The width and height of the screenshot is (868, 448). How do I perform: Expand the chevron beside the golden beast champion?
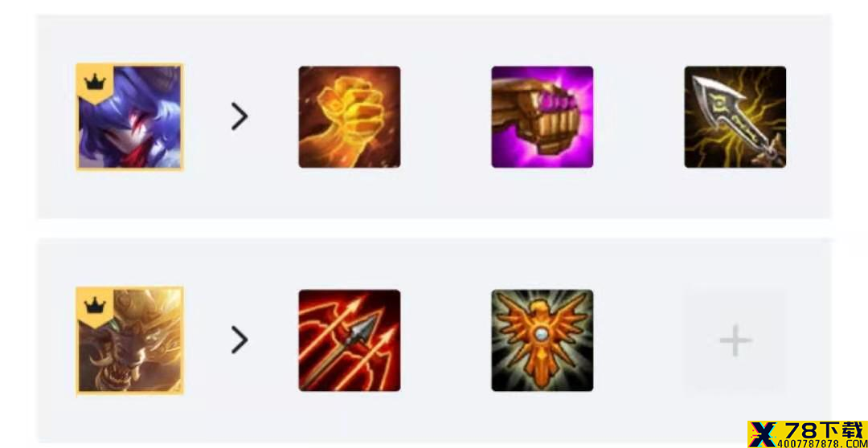point(240,340)
